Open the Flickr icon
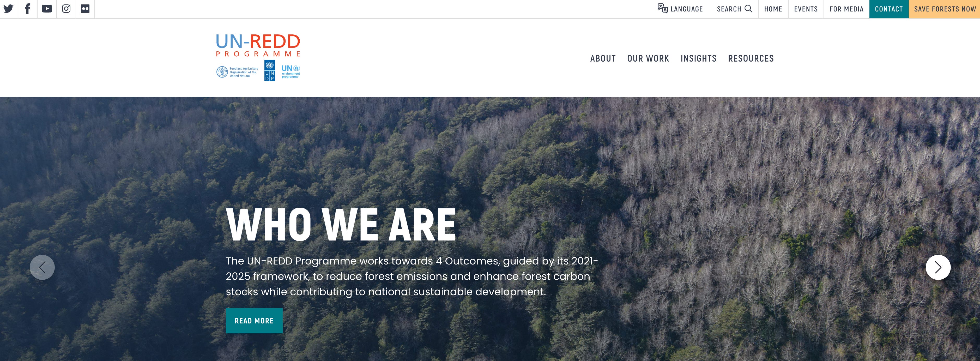Viewport: 980px width, 361px height. (85, 9)
